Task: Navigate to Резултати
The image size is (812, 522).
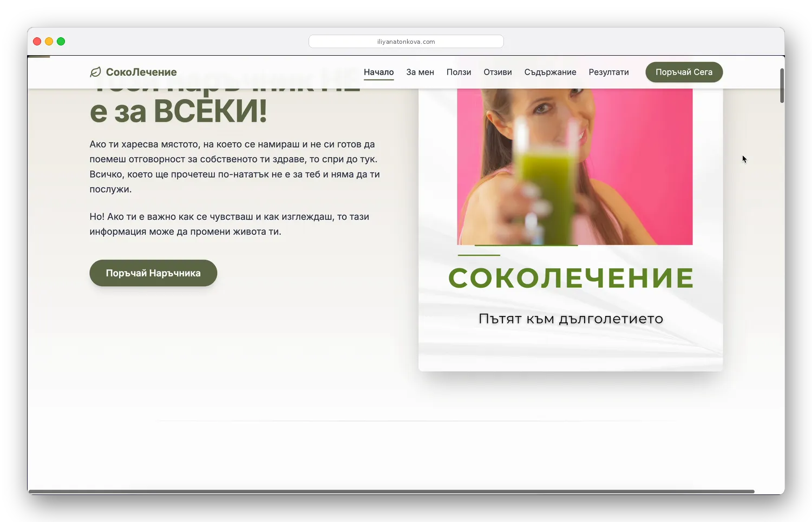Action: tap(608, 72)
